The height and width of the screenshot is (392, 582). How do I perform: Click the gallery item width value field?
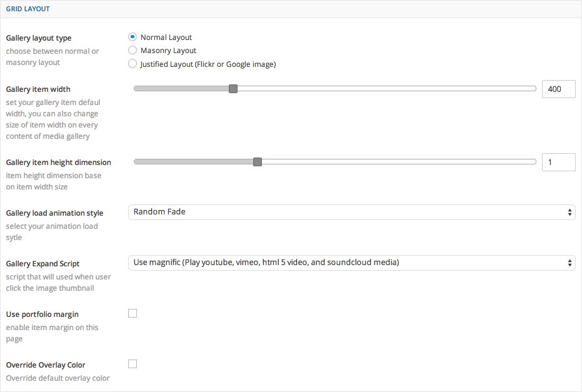pos(558,89)
